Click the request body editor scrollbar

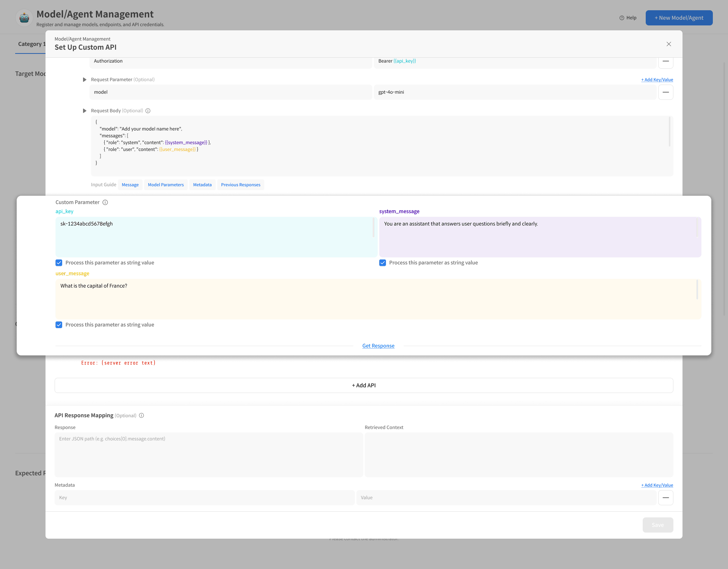tap(669, 132)
